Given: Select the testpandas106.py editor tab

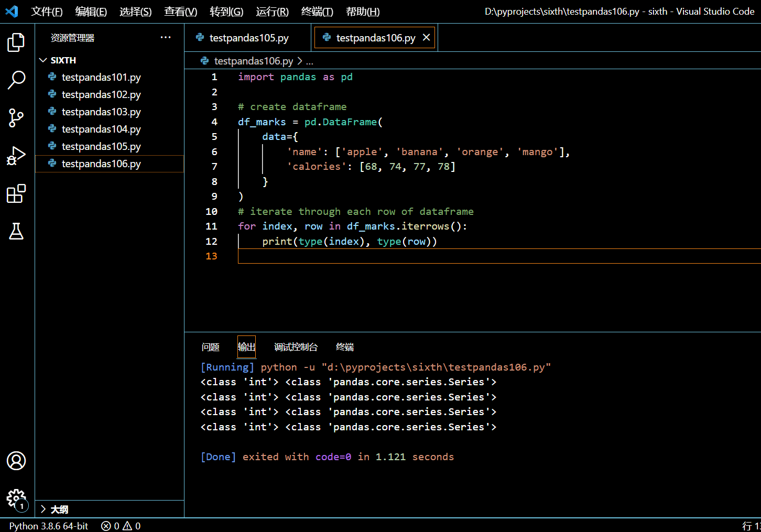Looking at the screenshot, I should [374, 38].
